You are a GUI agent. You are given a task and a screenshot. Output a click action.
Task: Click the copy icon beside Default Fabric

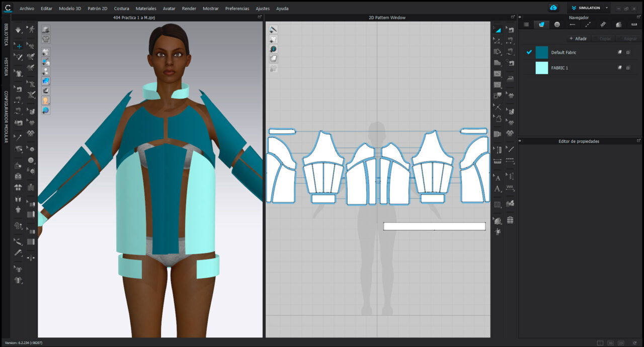[x=620, y=52]
